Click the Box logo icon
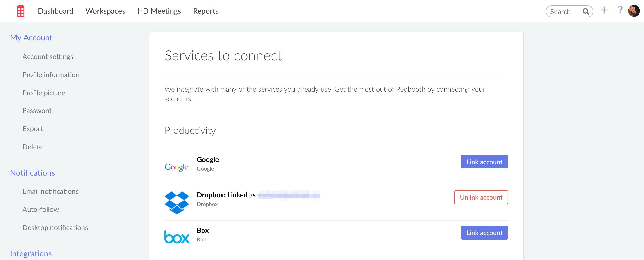Viewport: 644px width, 260px height. pyautogui.click(x=176, y=237)
